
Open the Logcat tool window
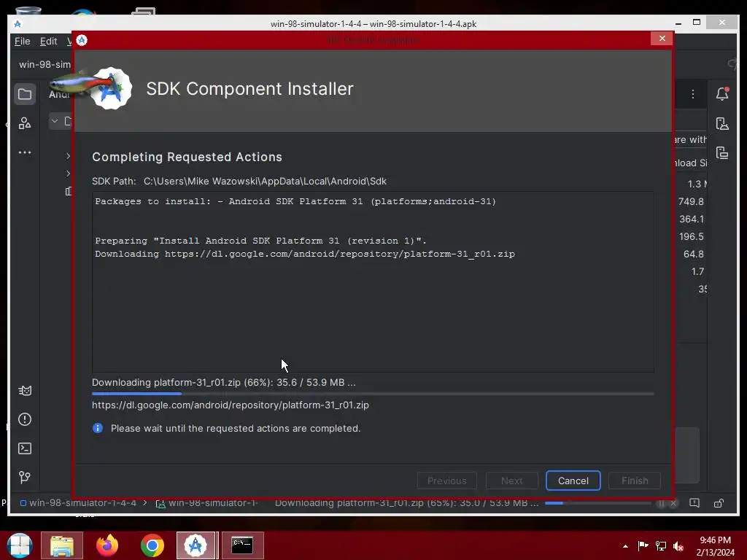(25, 391)
